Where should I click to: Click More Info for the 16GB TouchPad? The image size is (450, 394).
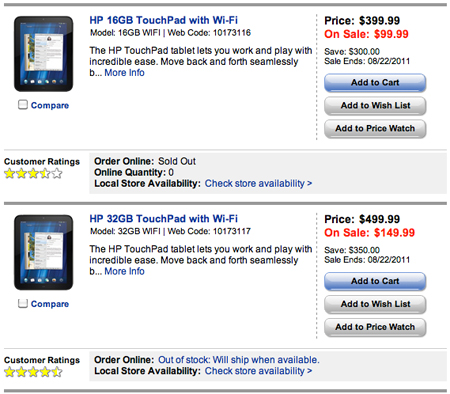124,73
